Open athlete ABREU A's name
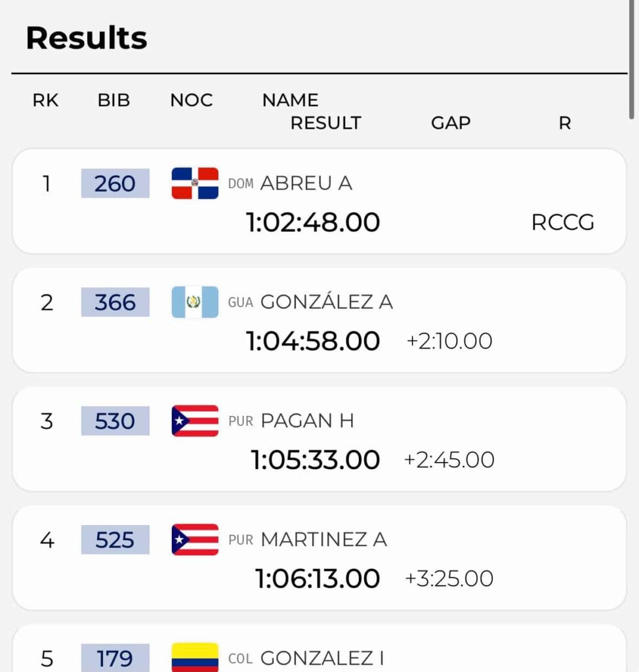This screenshot has height=672, width=639. 306,184
